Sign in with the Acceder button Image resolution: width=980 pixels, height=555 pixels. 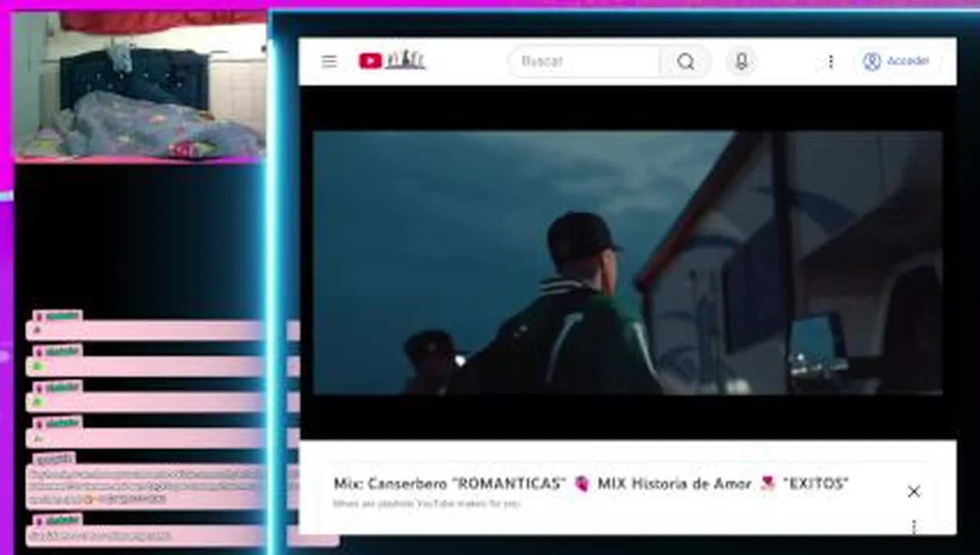pos(896,61)
